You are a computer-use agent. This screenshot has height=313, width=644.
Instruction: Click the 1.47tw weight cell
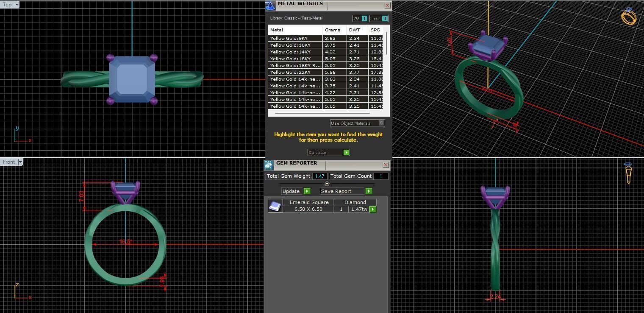click(358, 209)
